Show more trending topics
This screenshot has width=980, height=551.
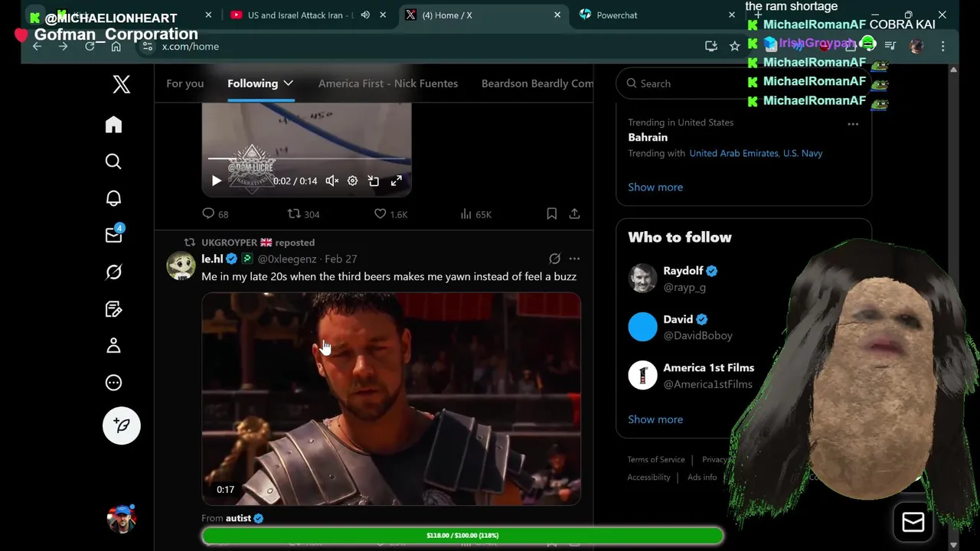655,187
